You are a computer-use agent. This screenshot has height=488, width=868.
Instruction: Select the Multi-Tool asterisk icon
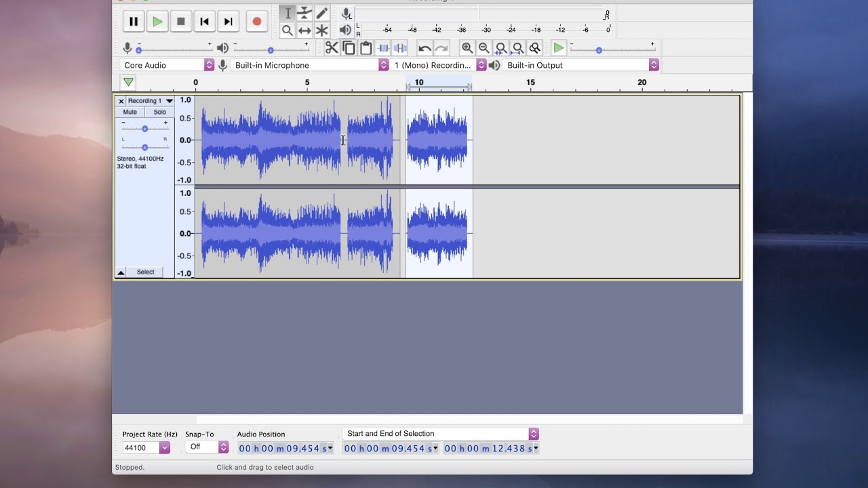(x=321, y=30)
